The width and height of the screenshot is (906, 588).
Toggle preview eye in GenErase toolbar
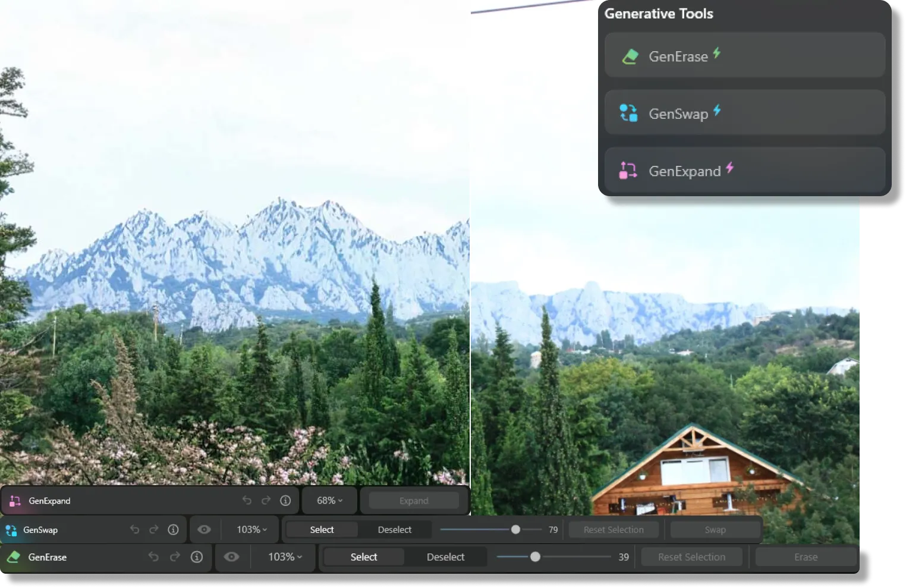(232, 556)
